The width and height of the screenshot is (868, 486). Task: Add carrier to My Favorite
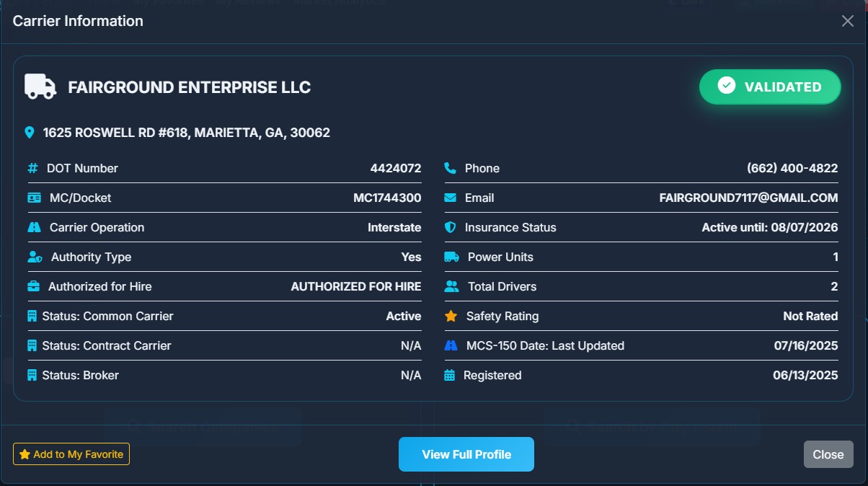(x=71, y=454)
